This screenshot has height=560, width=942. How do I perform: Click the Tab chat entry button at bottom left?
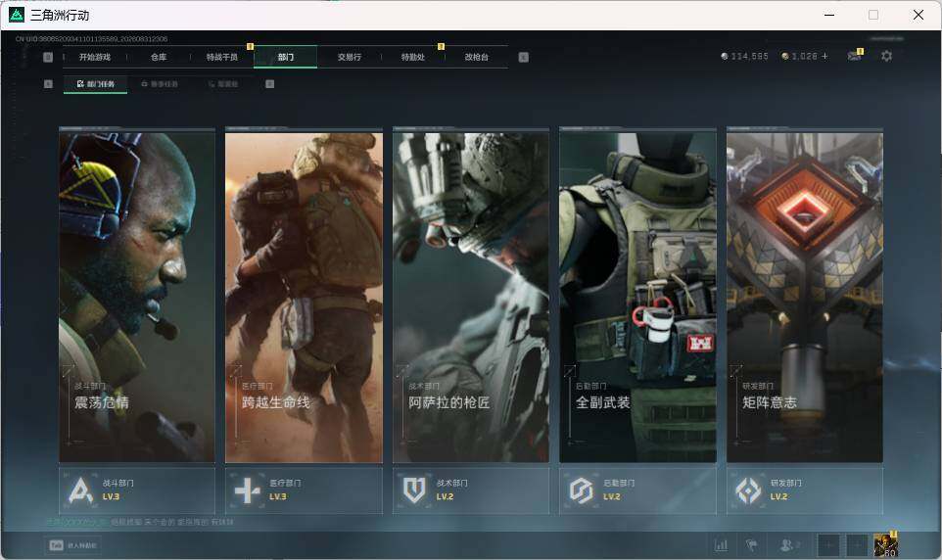(x=72, y=545)
